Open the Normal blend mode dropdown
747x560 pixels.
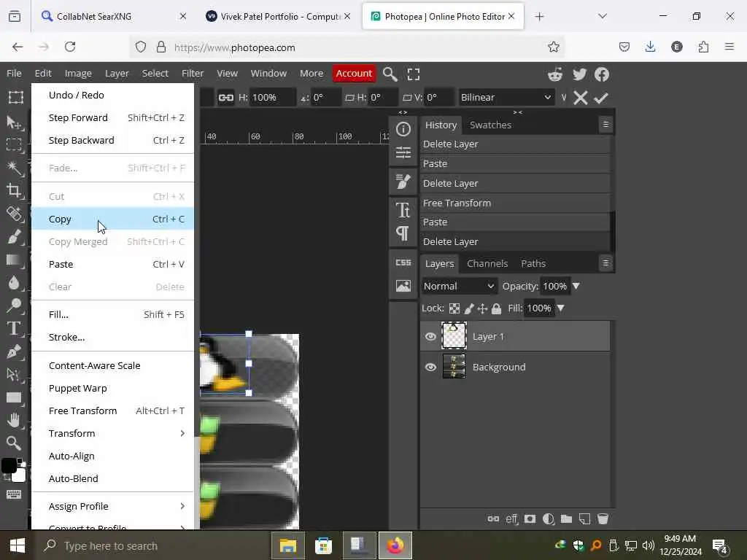459,286
